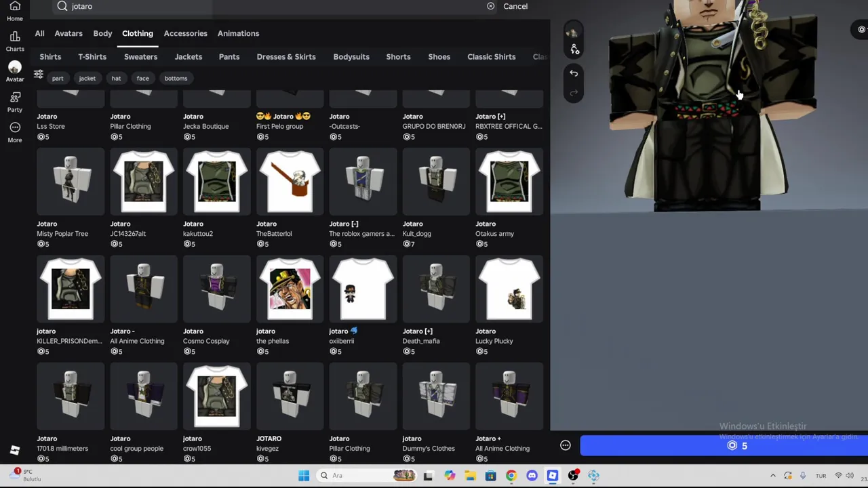Image resolution: width=868 pixels, height=488 pixels.
Task: Select the Kult_dogg Jotaro thumbnail
Action: pyautogui.click(x=437, y=182)
